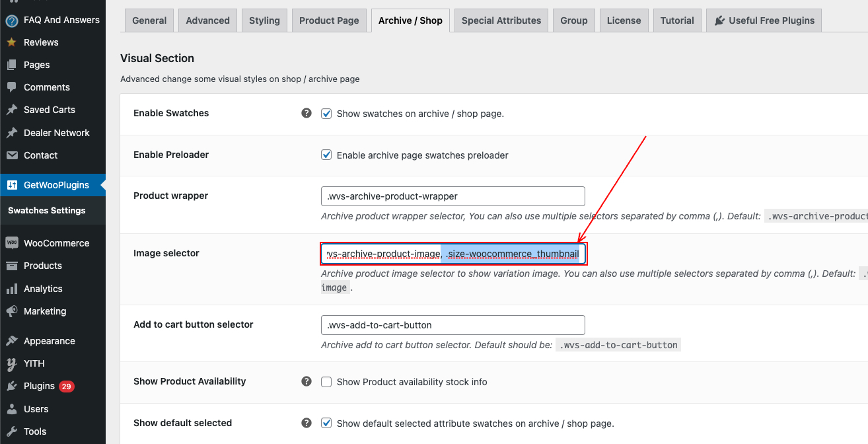Click the Image selector input field
Viewport: 868px width, 444px height.
pyautogui.click(x=453, y=254)
